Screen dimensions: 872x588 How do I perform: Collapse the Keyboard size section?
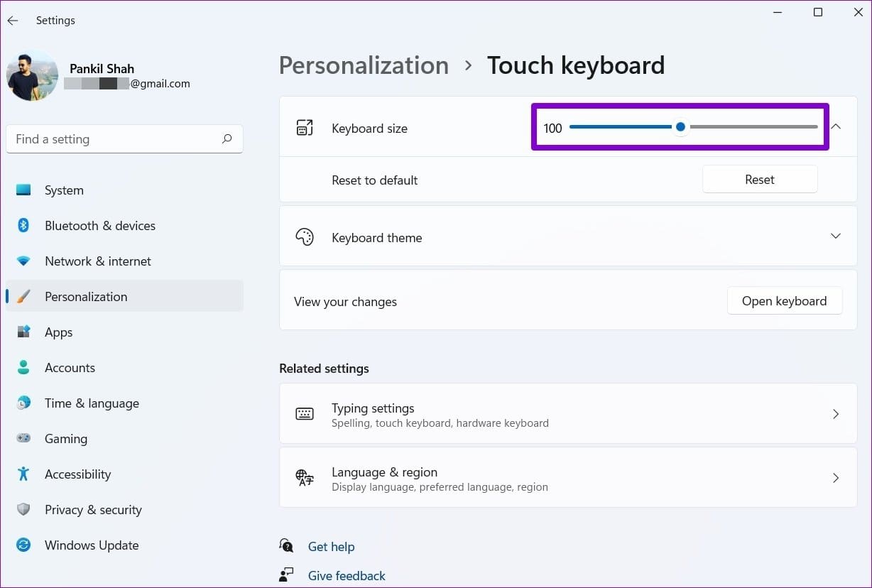point(836,126)
